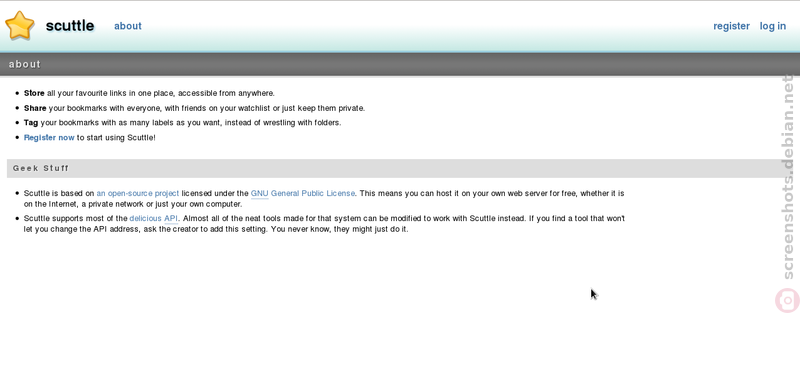Open the scuttle site title link
The height and width of the screenshot is (377, 800).
tap(70, 26)
